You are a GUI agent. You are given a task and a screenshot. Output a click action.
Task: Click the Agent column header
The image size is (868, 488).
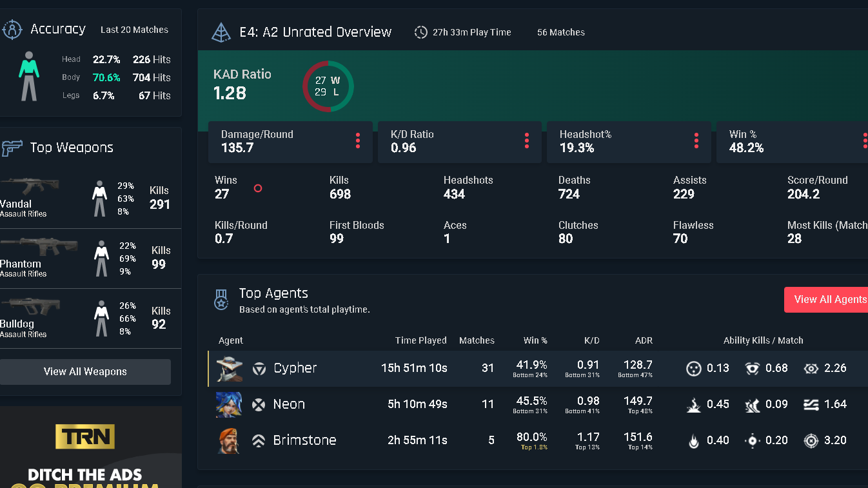(231, 340)
